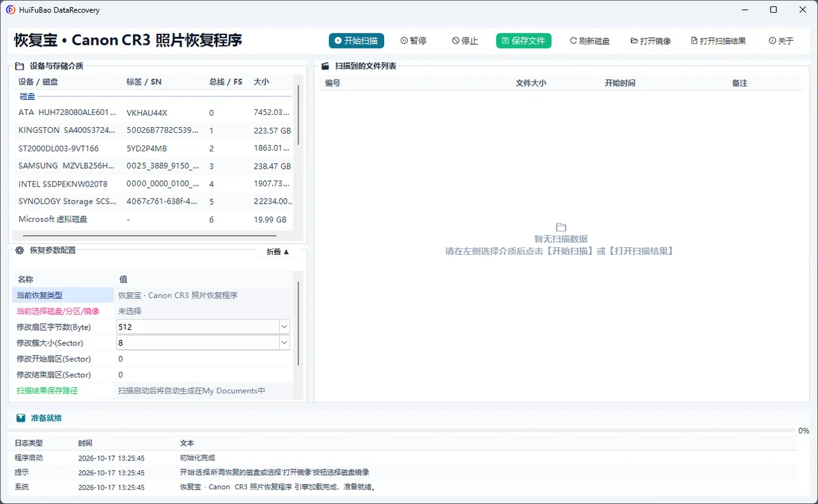This screenshot has height=504, width=818.
Task: Select the 当前恢复类型 parameter row
Action: 153,295
